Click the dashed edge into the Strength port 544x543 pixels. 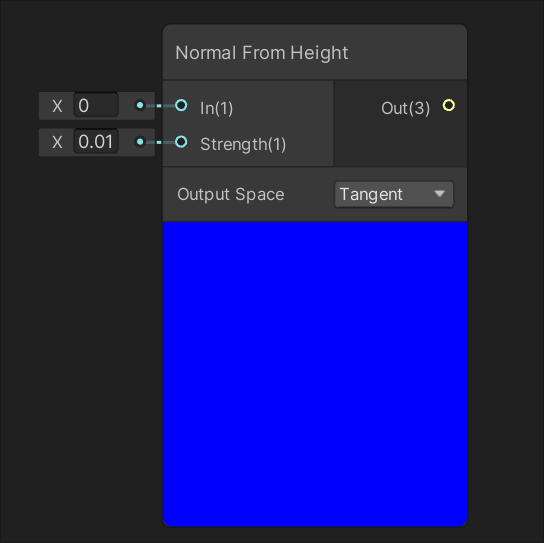pyautogui.click(x=160, y=142)
